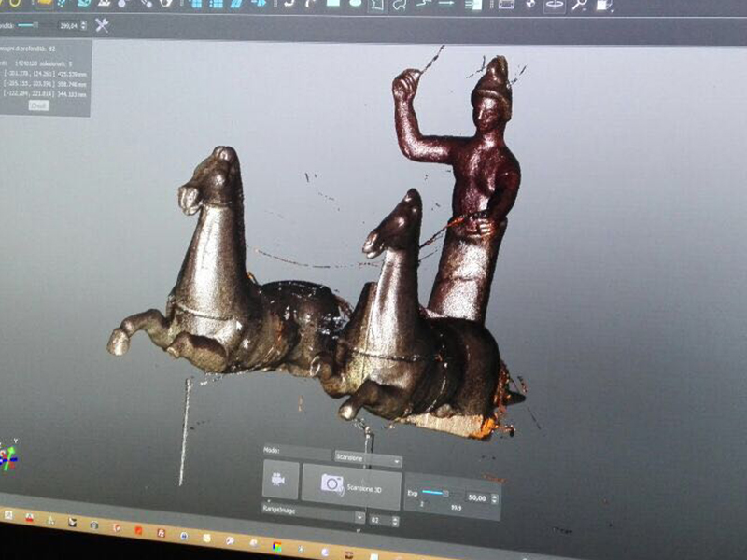Image resolution: width=747 pixels, height=560 pixels.
Task: Step the 50,00 exposure spinner arrows
Action: coord(495,499)
